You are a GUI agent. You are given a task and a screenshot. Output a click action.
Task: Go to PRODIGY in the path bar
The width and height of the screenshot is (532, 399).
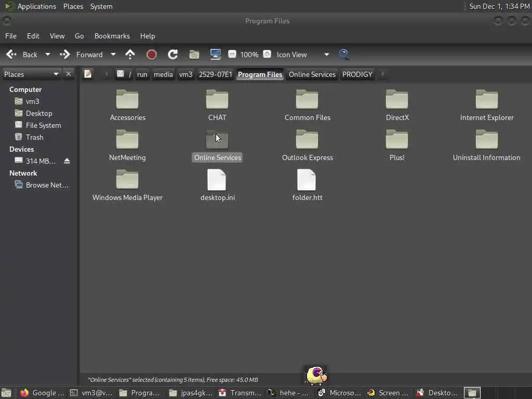pos(357,74)
